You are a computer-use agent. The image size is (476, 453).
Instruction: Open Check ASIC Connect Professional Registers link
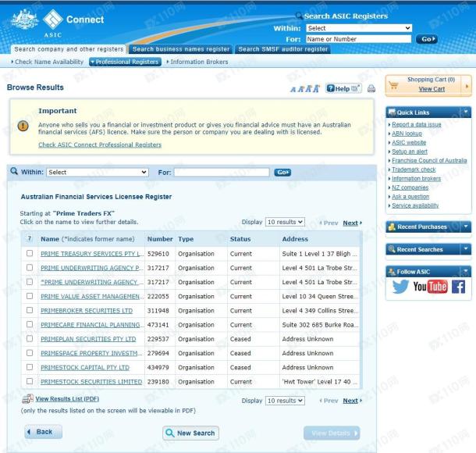tap(100, 145)
